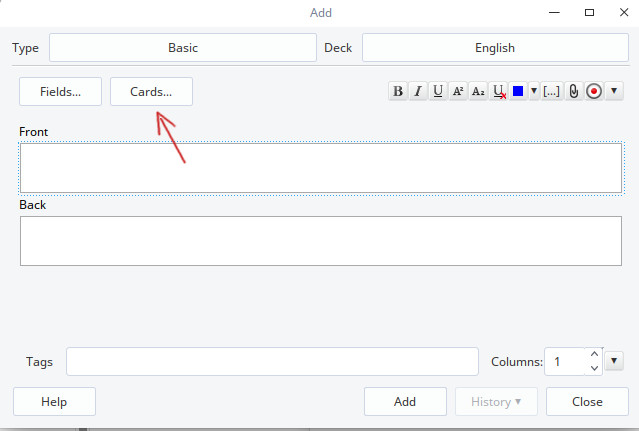Toggle bold text formatting
The width and height of the screenshot is (639, 431).
pos(398,91)
